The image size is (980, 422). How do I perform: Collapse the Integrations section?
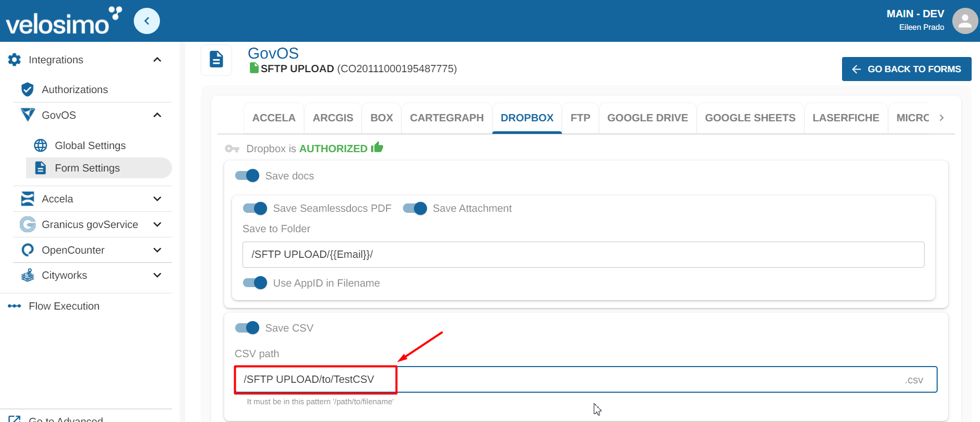tap(157, 60)
